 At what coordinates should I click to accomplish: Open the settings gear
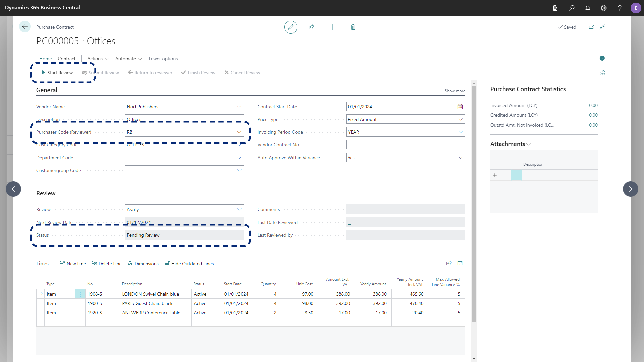pos(604,8)
